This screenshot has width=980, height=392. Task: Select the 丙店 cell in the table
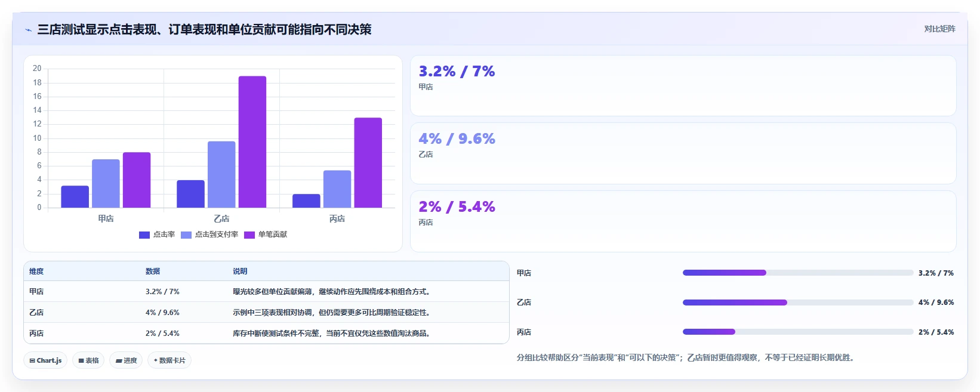(36, 334)
